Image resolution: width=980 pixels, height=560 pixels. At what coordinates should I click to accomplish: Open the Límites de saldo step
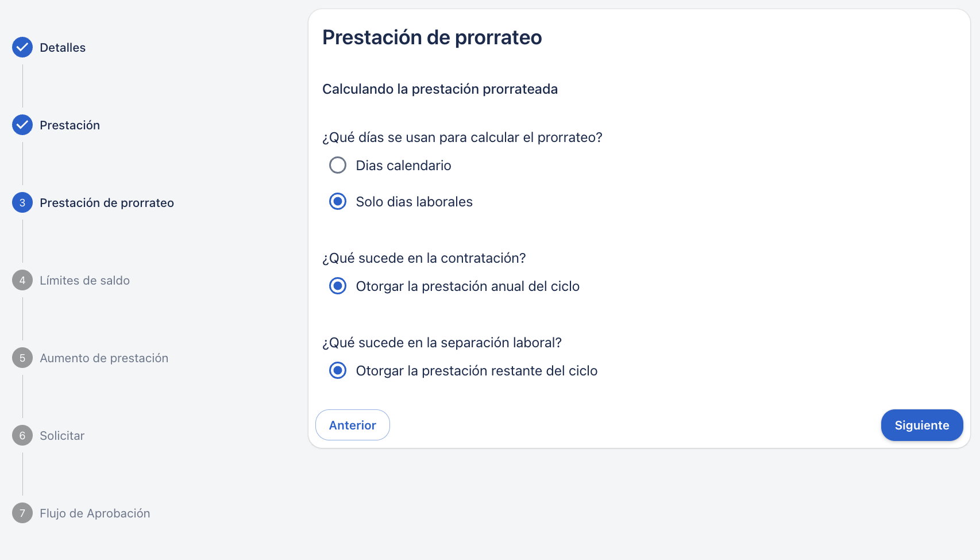coord(85,281)
